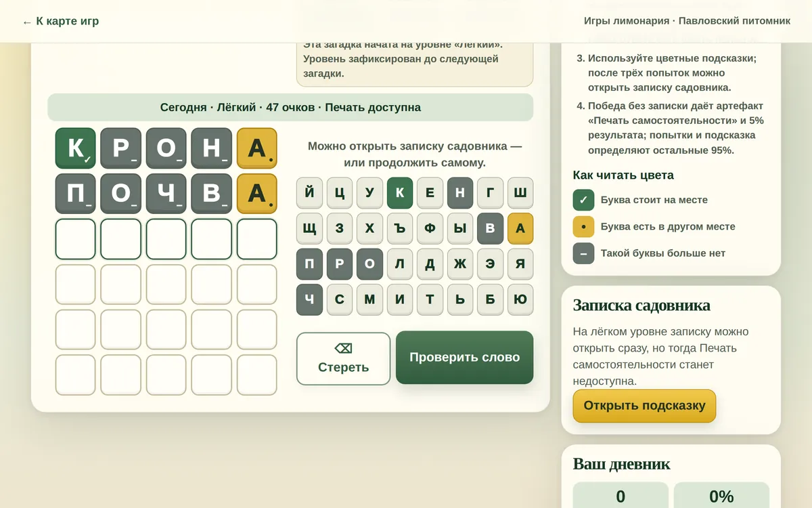Viewport: 812px width, 508px height.
Task: Click the «Ваш дневник» heading
Action: pyautogui.click(x=621, y=463)
